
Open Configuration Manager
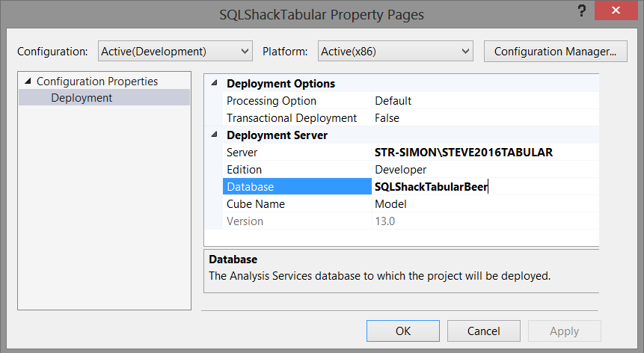(x=555, y=52)
